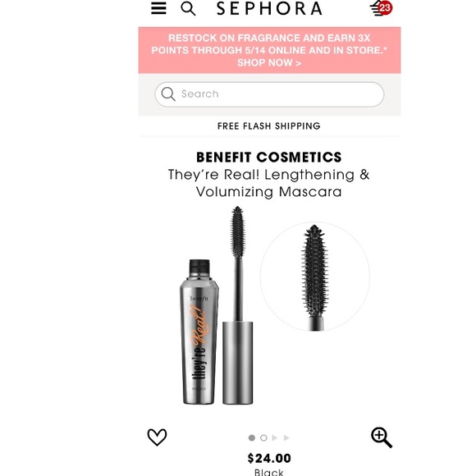Open the shopping basket with 23 items
The image size is (476, 476).
point(381,8)
